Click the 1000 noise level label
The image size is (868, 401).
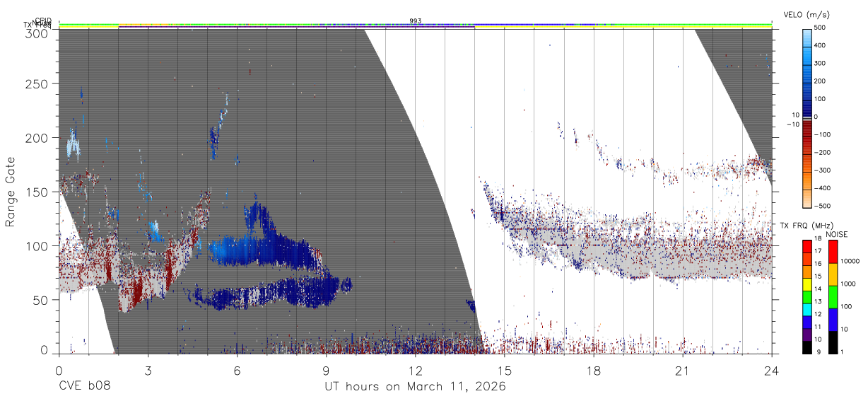[848, 284]
